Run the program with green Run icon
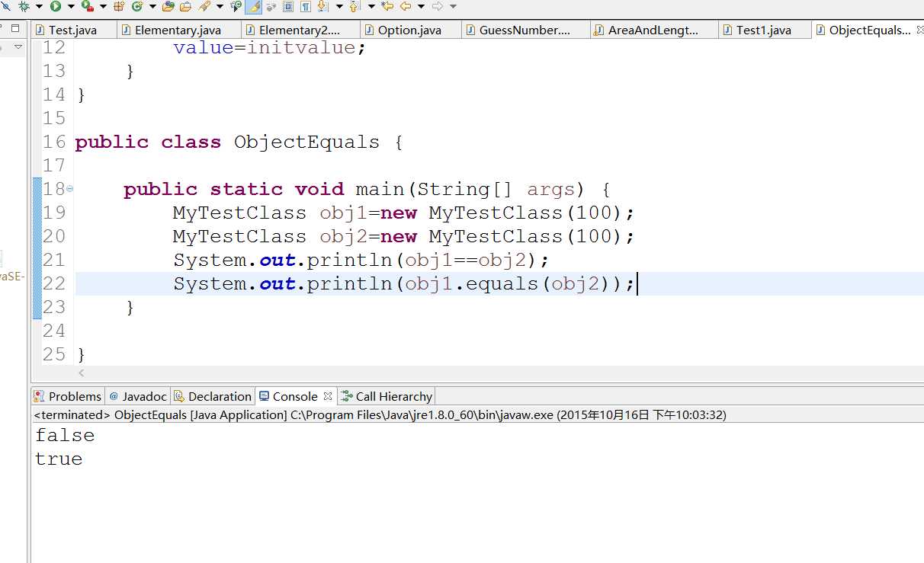 (x=56, y=6)
